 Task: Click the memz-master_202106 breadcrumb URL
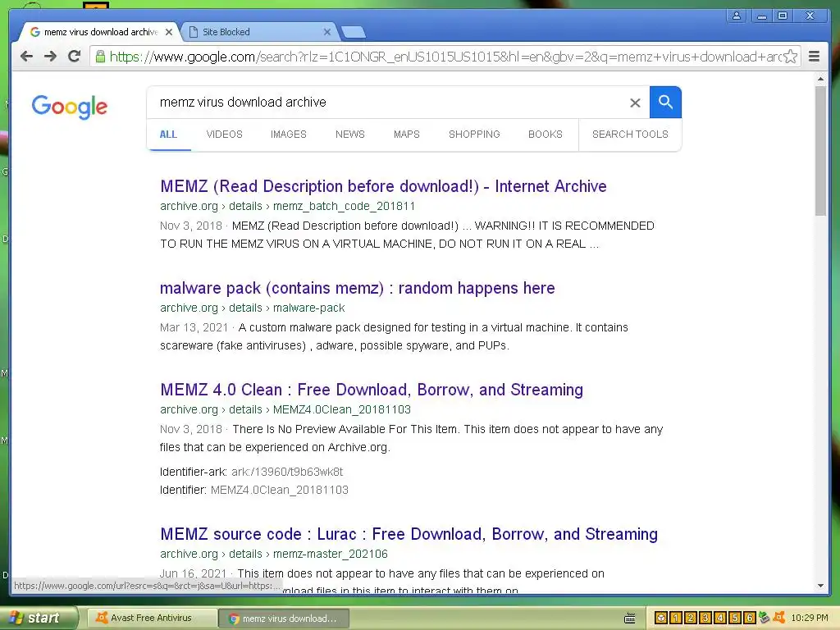click(x=273, y=554)
